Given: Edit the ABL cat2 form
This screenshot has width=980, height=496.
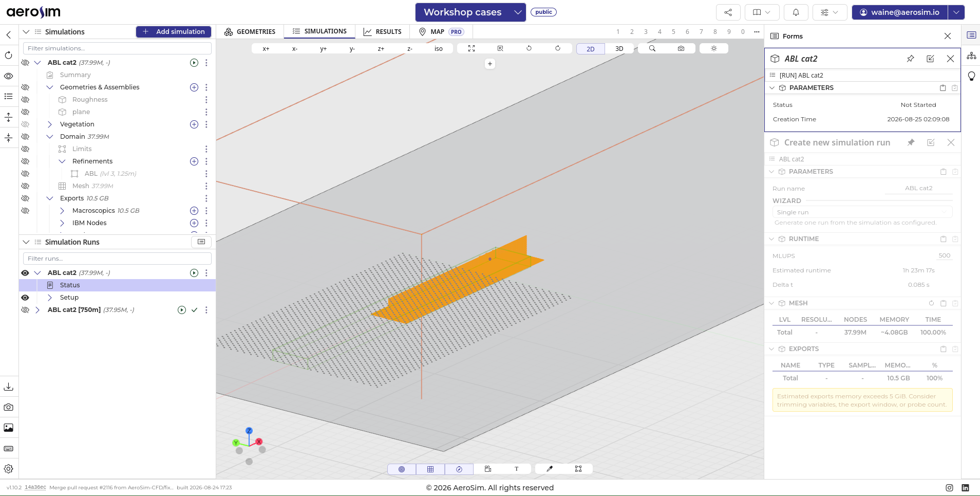Looking at the screenshot, I should pos(930,59).
